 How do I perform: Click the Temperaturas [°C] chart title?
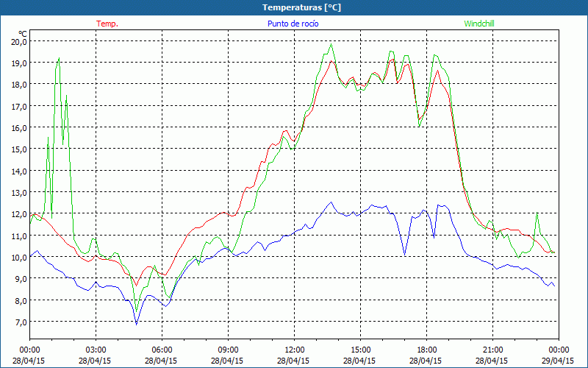[x=301, y=7]
